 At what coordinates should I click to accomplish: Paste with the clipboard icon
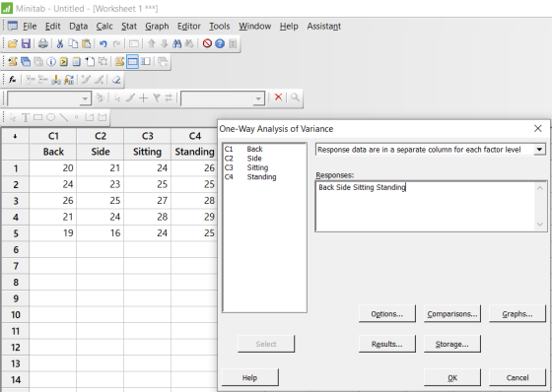click(87, 43)
